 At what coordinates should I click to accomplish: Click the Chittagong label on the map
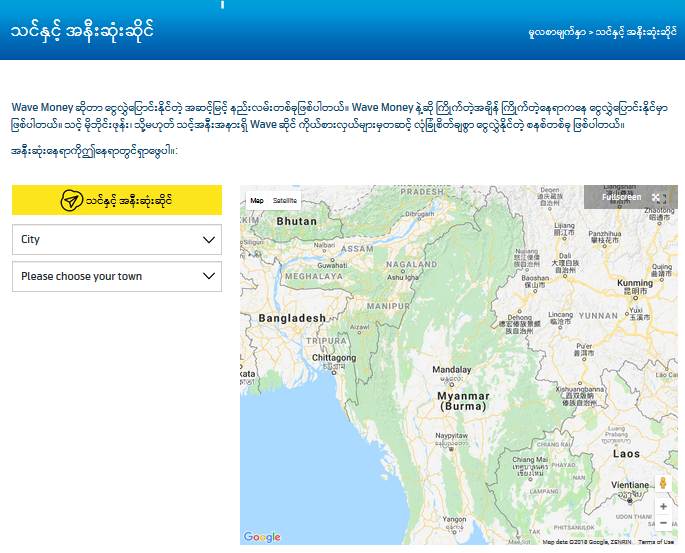coord(334,358)
